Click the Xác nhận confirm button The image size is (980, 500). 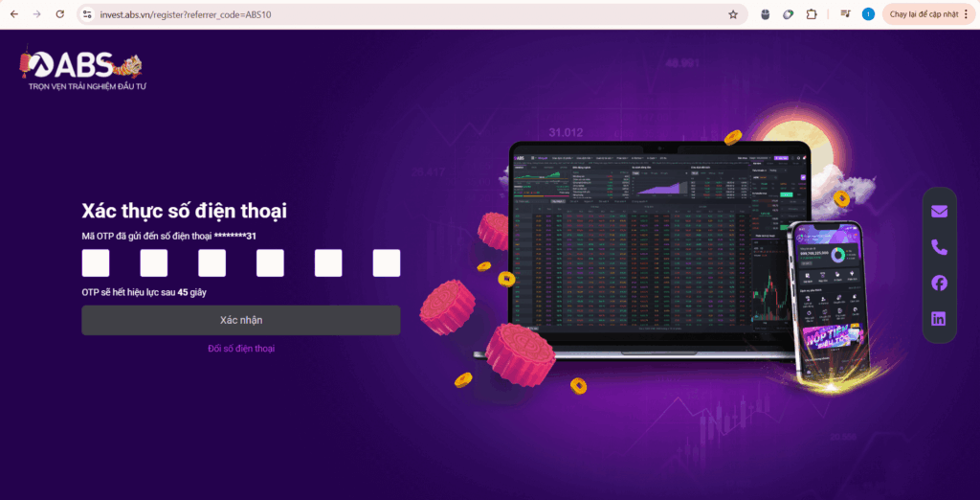(x=240, y=320)
